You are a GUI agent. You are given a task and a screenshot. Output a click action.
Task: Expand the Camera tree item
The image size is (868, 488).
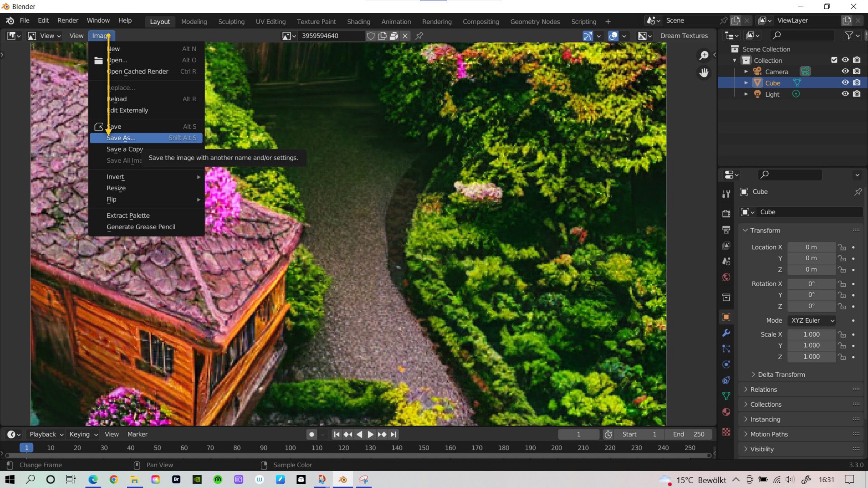click(746, 72)
